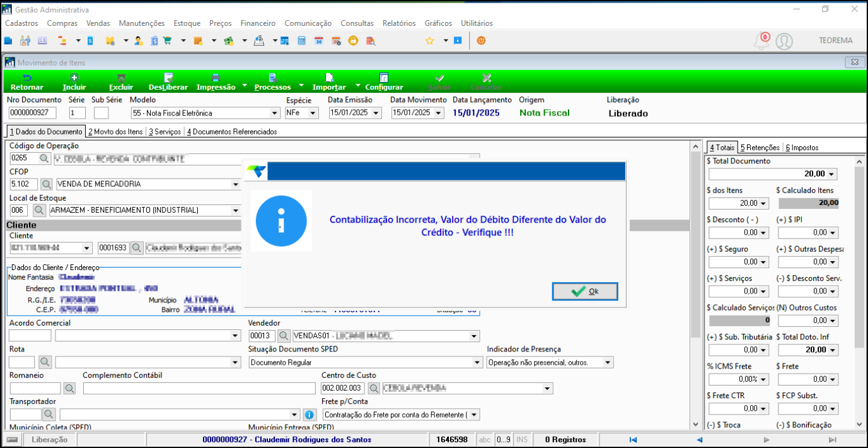Screen dimensions: 868x448
Task: Click the blue info square icon in top toolbar
Action: click(458, 40)
